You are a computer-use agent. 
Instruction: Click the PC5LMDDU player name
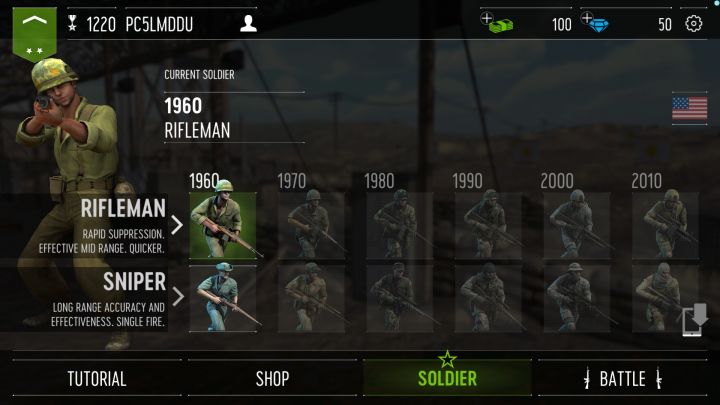click(x=159, y=24)
